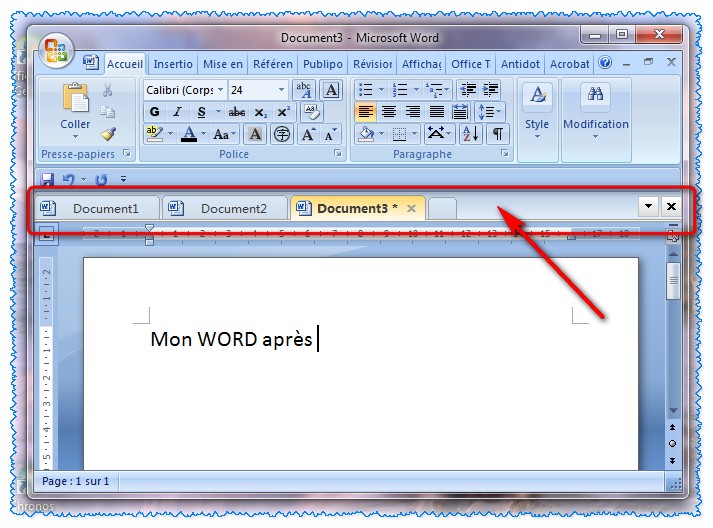Open Police dialog launcher
The height and width of the screenshot is (528, 713).
[x=338, y=153]
